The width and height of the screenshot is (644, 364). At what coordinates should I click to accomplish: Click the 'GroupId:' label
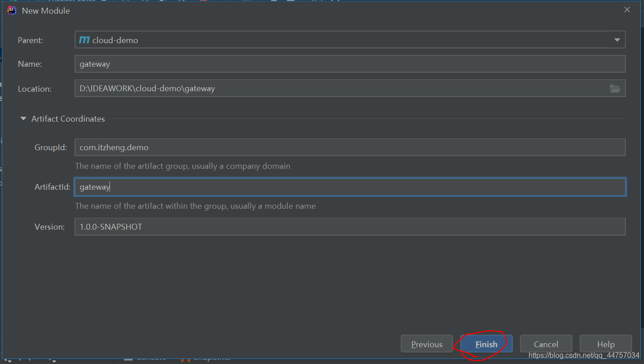51,148
